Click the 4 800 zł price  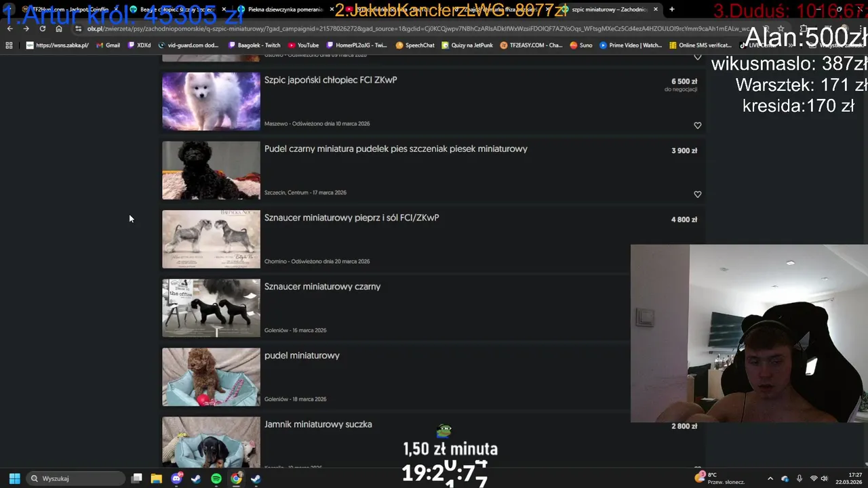(684, 220)
